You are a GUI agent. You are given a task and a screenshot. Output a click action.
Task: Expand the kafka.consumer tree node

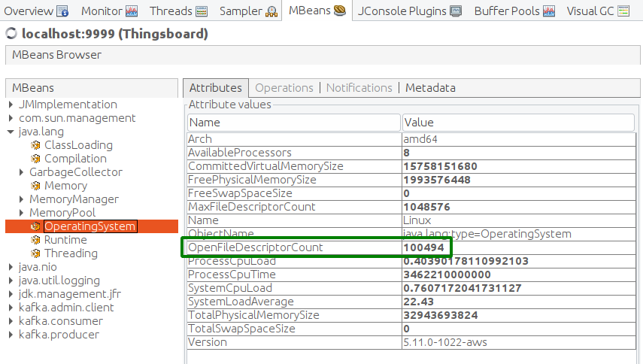coord(11,321)
